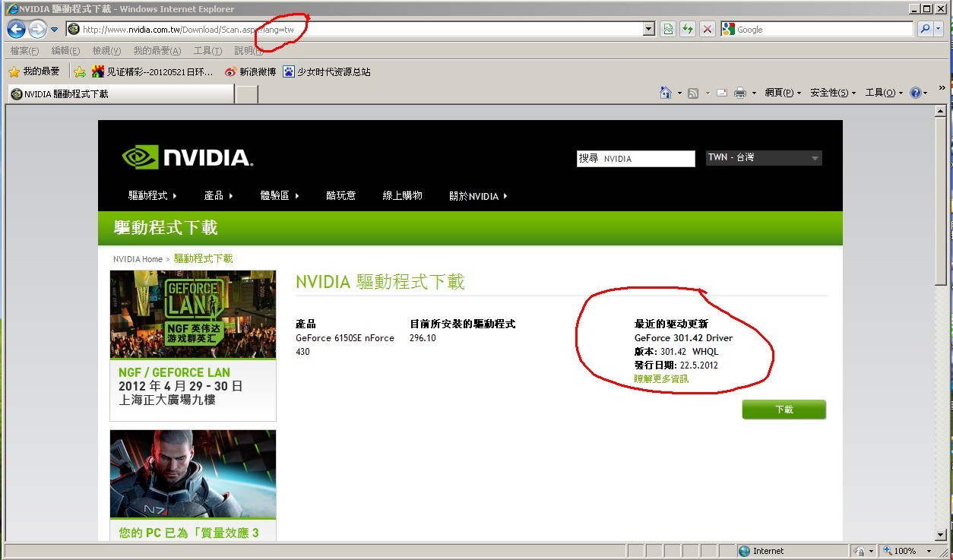This screenshot has height=560, width=953.
Task: Open the 網頁(P) command bar menu
Action: (x=783, y=93)
